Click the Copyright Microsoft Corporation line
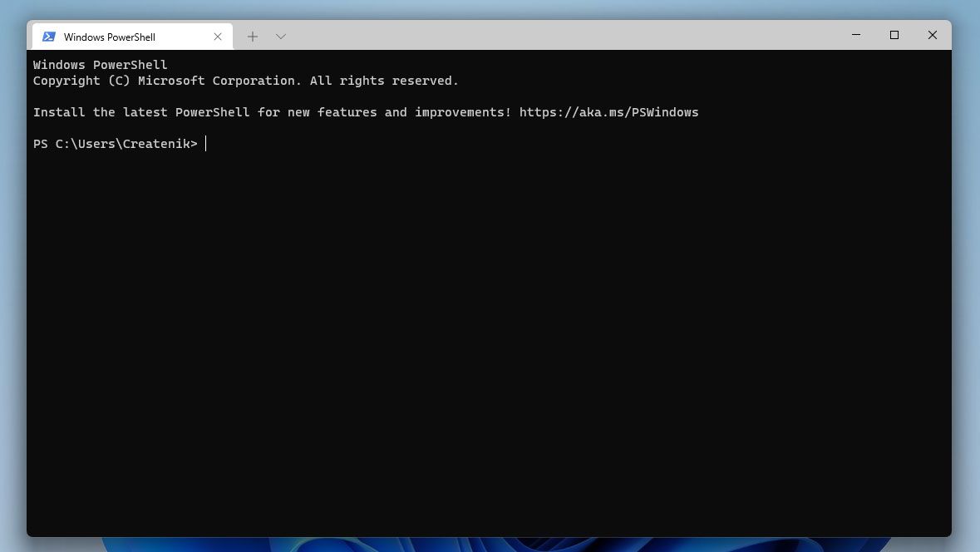980x552 pixels. (x=244, y=80)
